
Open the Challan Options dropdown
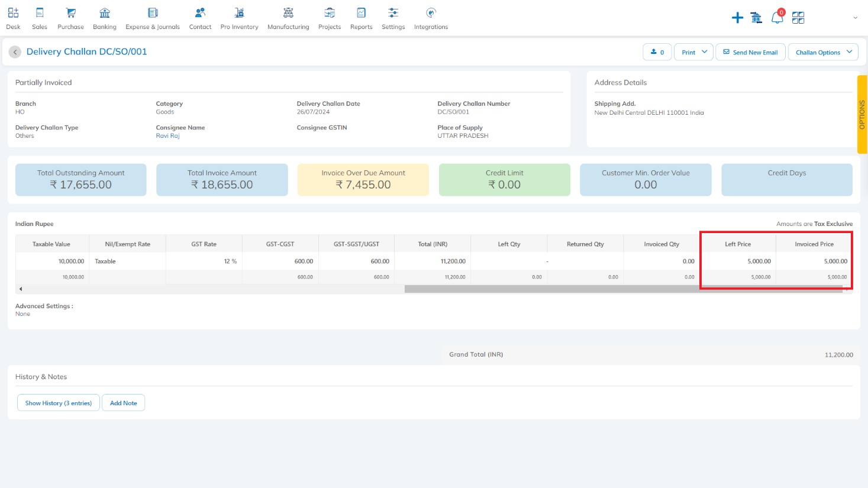[823, 52]
